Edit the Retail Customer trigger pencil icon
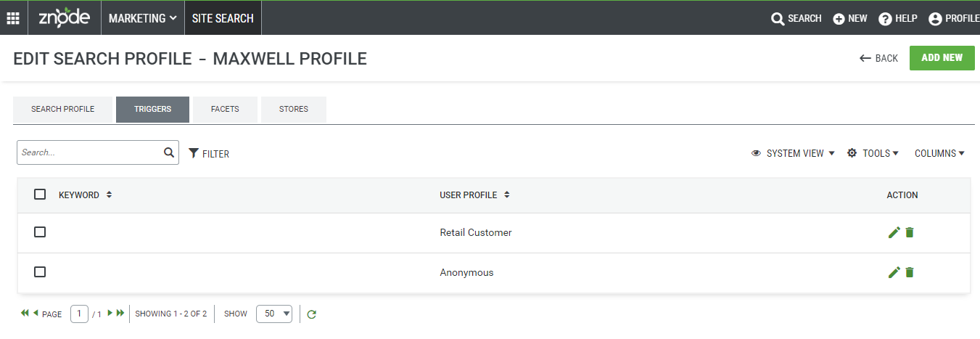Image resolution: width=980 pixels, height=339 pixels. 894,232
